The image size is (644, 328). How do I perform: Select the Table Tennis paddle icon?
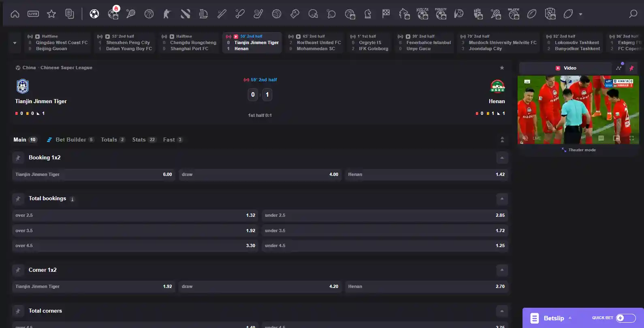click(331, 14)
